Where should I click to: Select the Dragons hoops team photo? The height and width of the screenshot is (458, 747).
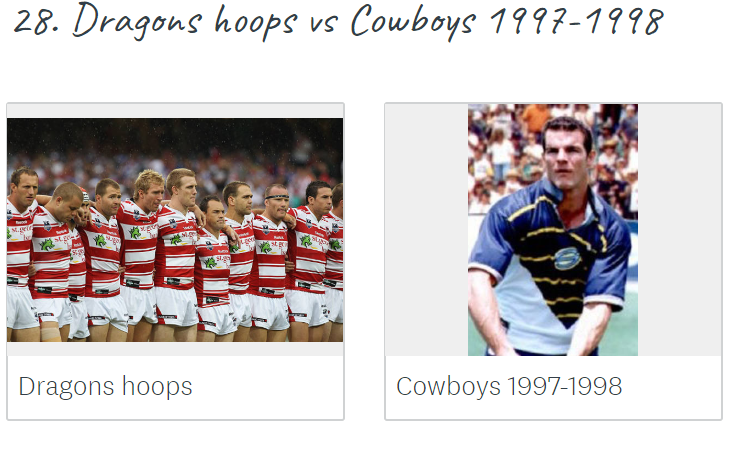coord(175,230)
